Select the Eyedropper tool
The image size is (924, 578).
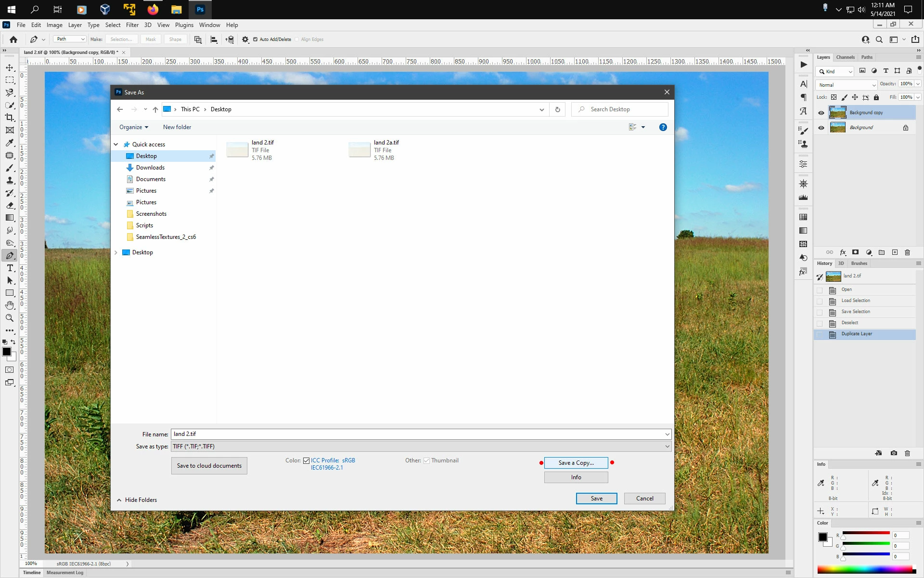point(10,143)
